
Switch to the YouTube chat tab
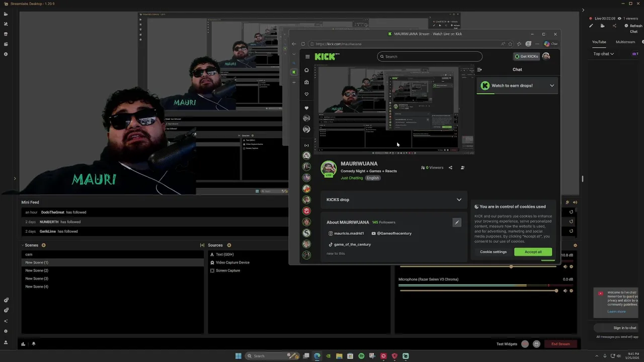click(599, 42)
